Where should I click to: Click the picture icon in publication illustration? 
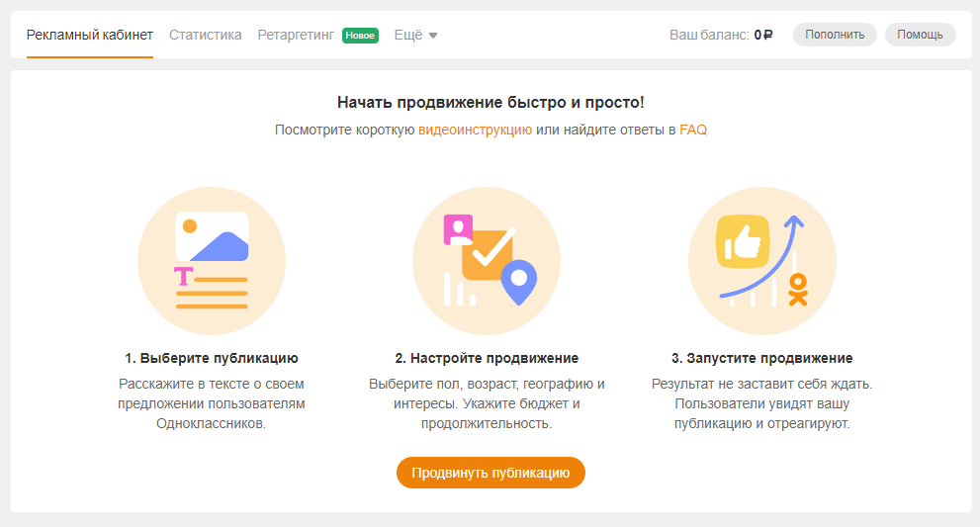(212, 235)
